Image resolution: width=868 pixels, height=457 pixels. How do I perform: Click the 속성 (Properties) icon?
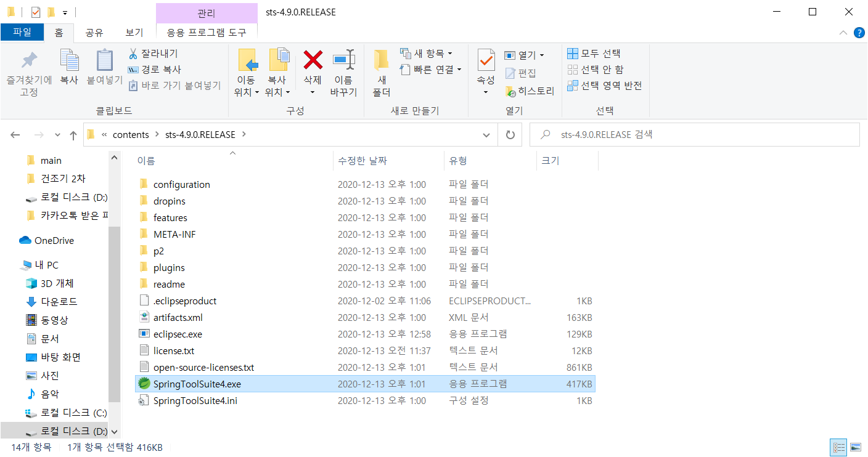(x=486, y=60)
